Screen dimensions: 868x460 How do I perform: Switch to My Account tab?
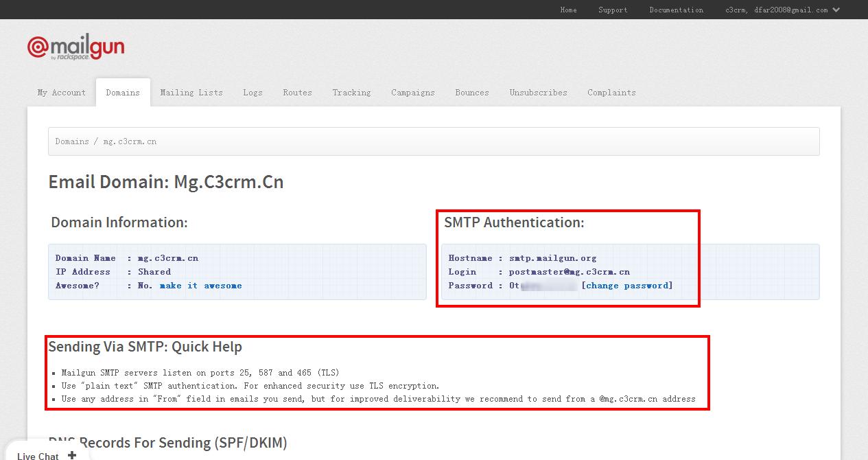coord(62,93)
